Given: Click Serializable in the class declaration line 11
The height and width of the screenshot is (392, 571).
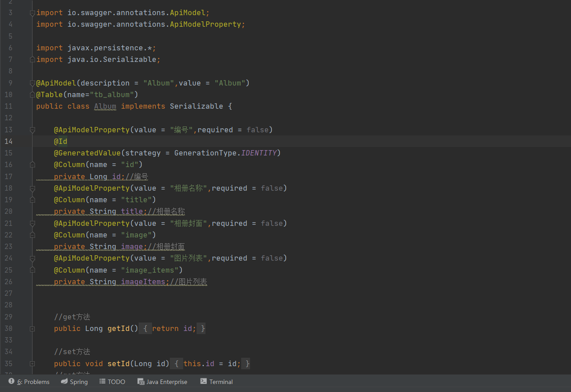Looking at the screenshot, I should point(197,106).
